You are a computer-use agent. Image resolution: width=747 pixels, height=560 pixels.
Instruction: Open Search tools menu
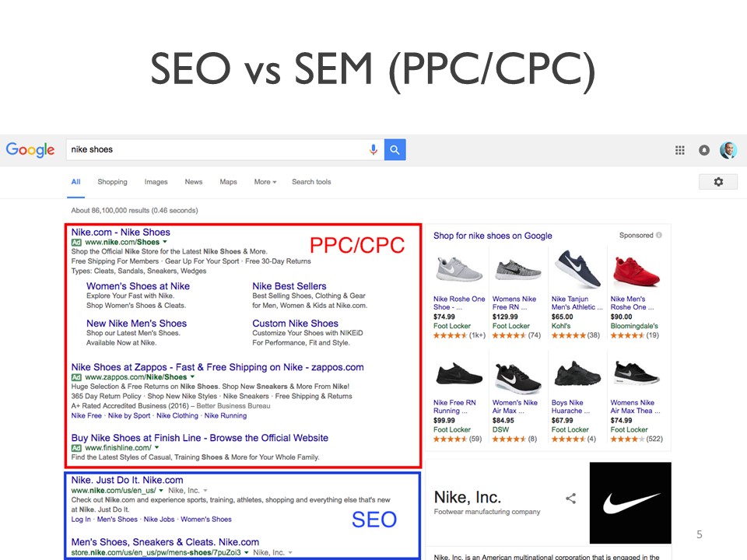[311, 182]
